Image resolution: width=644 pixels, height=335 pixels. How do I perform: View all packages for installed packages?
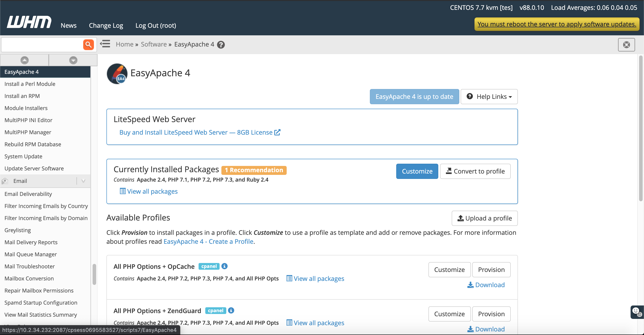pos(149,191)
